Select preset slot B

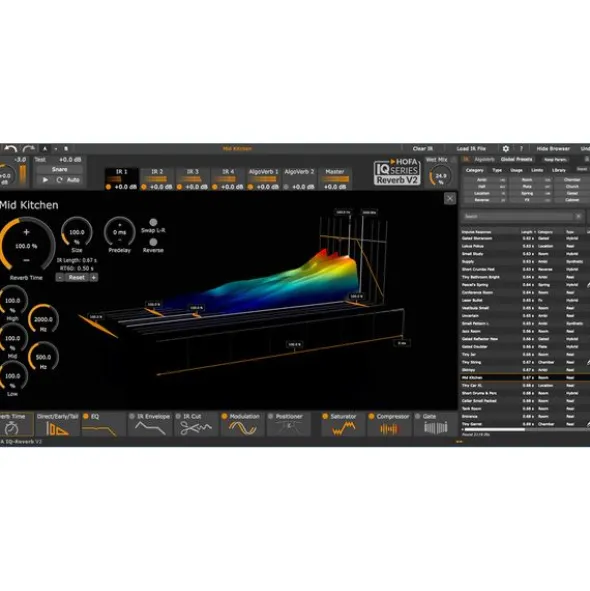click(x=66, y=149)
